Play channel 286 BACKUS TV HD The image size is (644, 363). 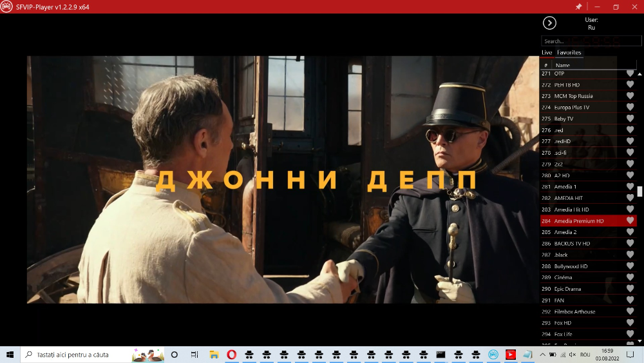(x=588, y=243)
